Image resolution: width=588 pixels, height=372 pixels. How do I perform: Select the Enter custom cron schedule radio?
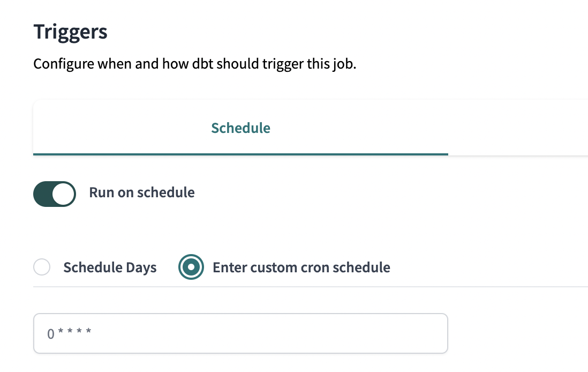[191, 267]
